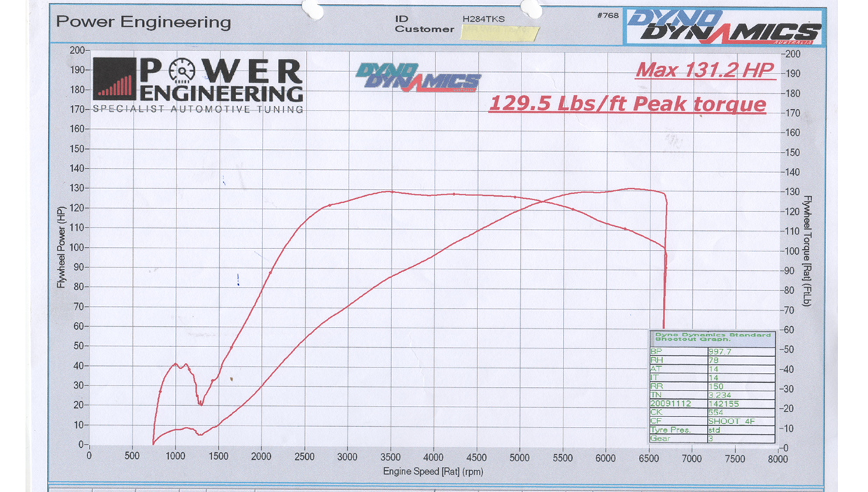Click the left punch hole at the top of the page
The image size is (868, 492).
point(311,8)
